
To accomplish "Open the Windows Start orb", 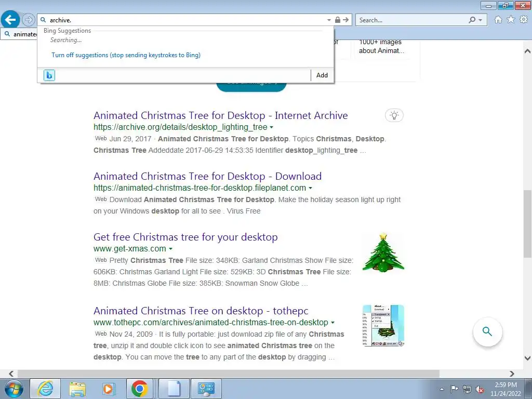I will click(14, 389).
